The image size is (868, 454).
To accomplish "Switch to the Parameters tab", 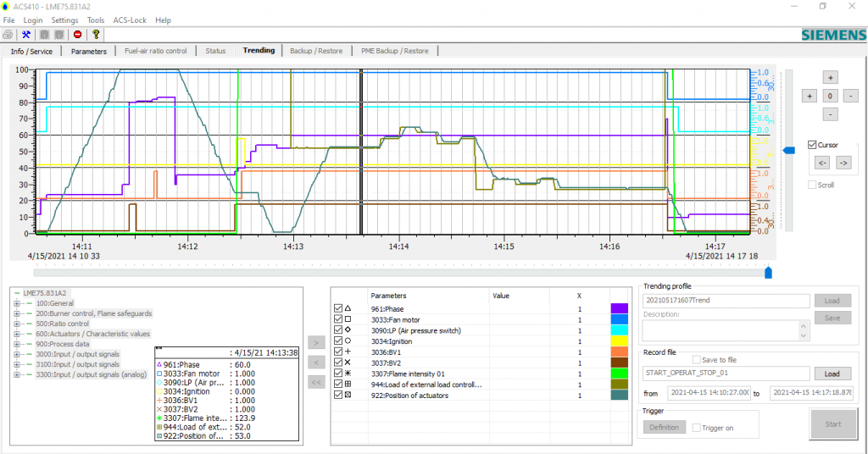I will tap(89, 51).
